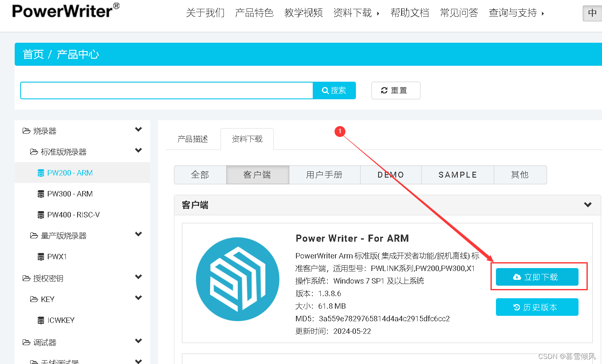
Task: Click the folder icon beside 烧录器
Action: tap(26, 131)
